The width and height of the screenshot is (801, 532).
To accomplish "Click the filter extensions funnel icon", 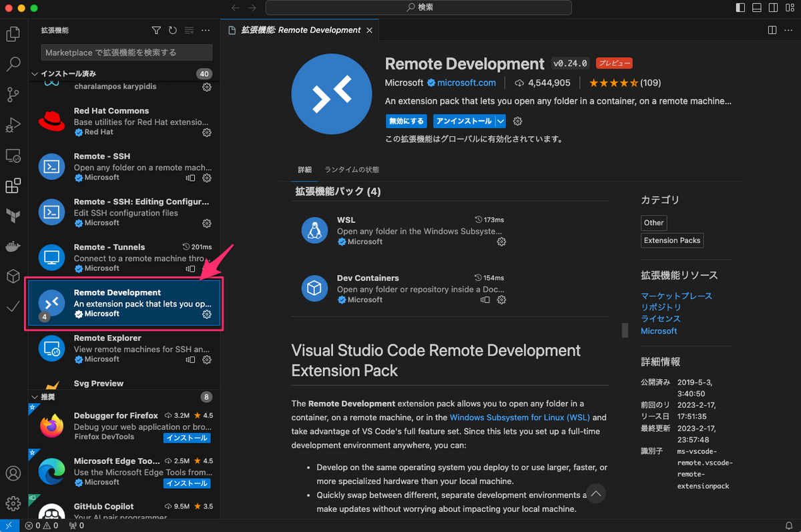I will coord(156,31).
